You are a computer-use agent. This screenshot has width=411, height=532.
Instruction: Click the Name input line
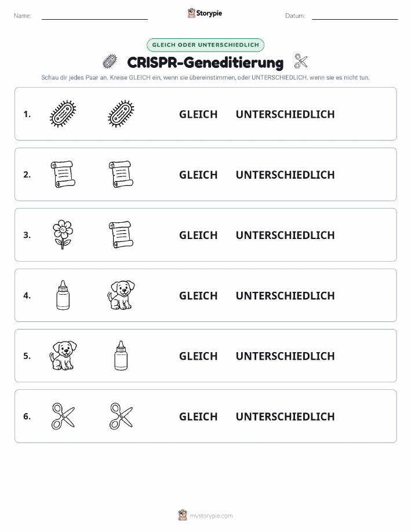coord(94,16)
